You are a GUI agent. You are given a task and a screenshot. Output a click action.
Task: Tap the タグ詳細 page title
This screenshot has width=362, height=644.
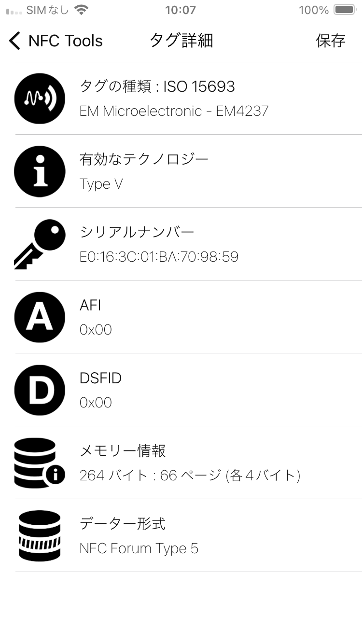pos(181,41)
